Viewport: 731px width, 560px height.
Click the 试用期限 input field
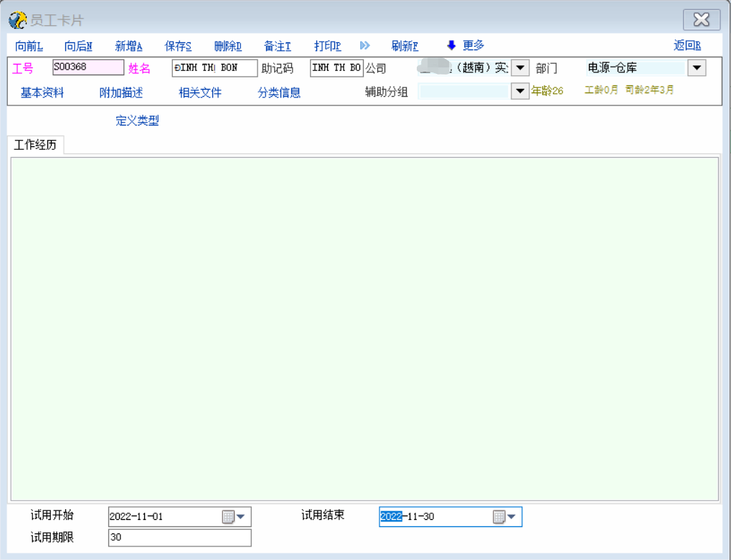(x=179, y=538)
